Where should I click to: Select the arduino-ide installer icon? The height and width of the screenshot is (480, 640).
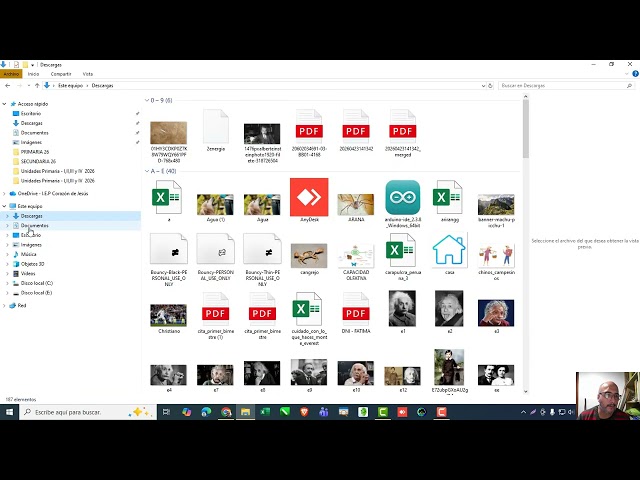[402, 197]
